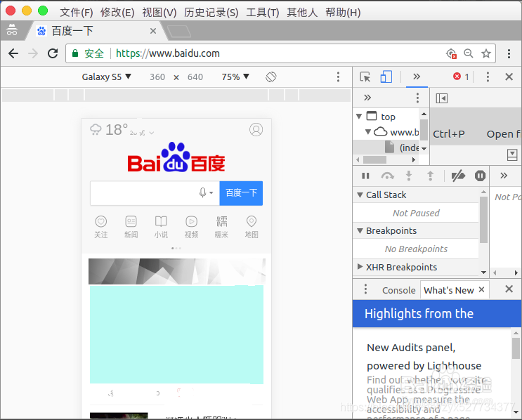522x420 pixels.
Task: Click the 安全 secure site indicator
Action: [x=89, y=53]
